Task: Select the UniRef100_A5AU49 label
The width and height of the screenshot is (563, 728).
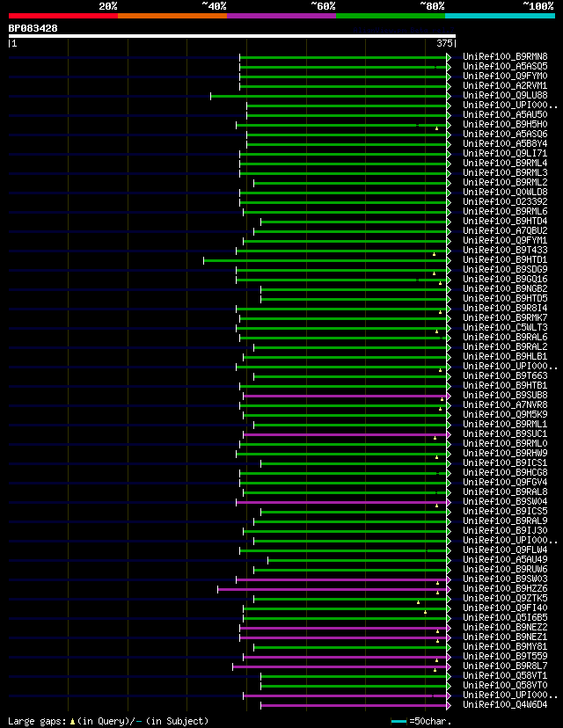Action: tap(505, 559)
